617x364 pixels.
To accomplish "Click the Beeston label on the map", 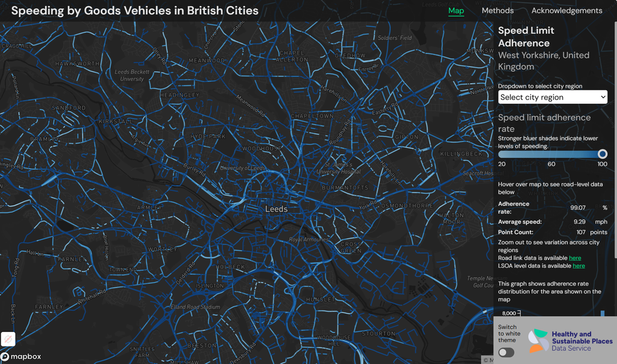I will coord(202,345).
